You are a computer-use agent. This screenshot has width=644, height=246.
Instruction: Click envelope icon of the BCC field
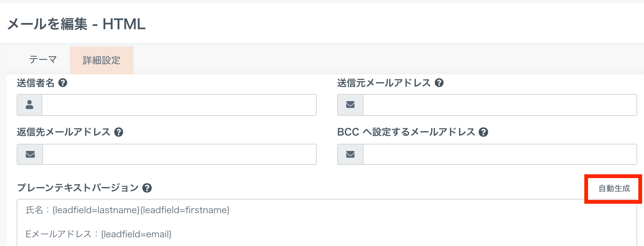(350, 154)
